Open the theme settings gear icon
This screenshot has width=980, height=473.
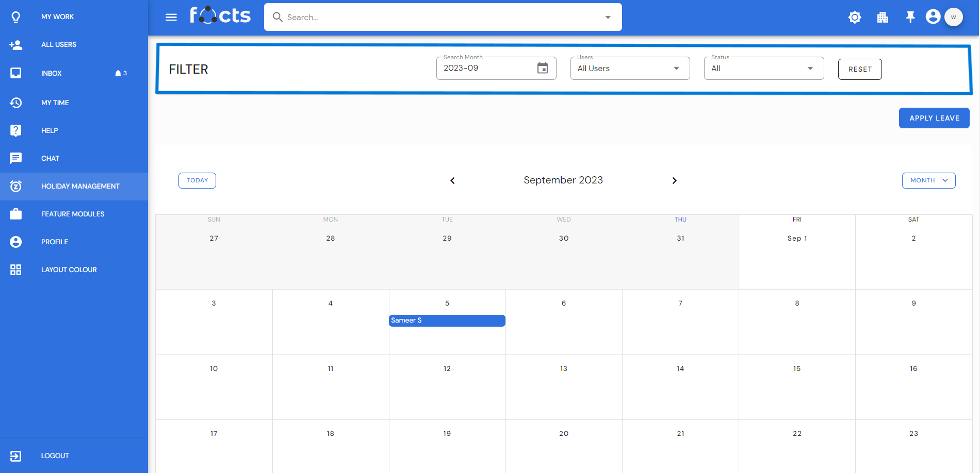tap(855, 18)
